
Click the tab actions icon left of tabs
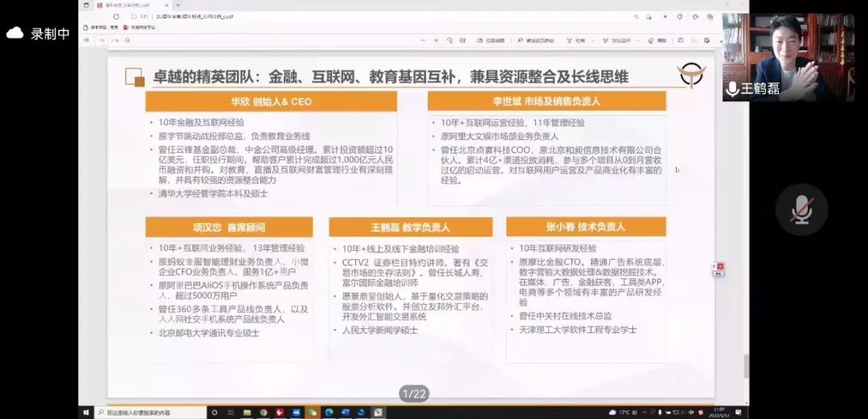[86, 5]
